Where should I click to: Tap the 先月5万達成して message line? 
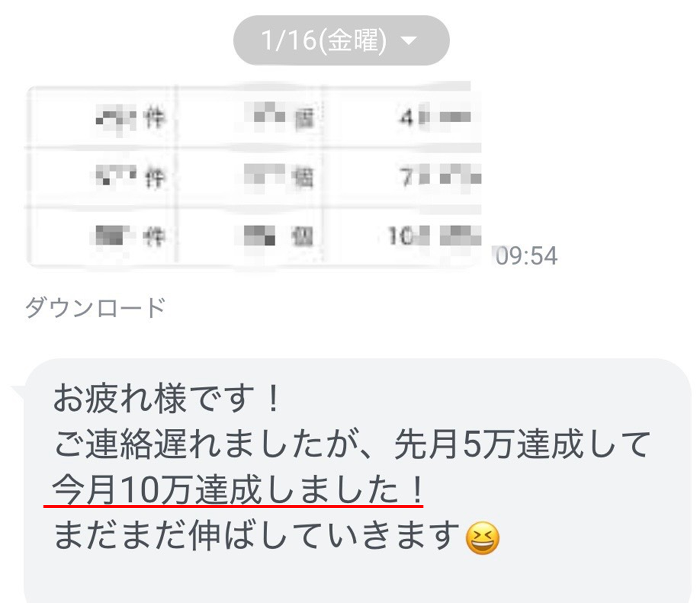point(352,444)
